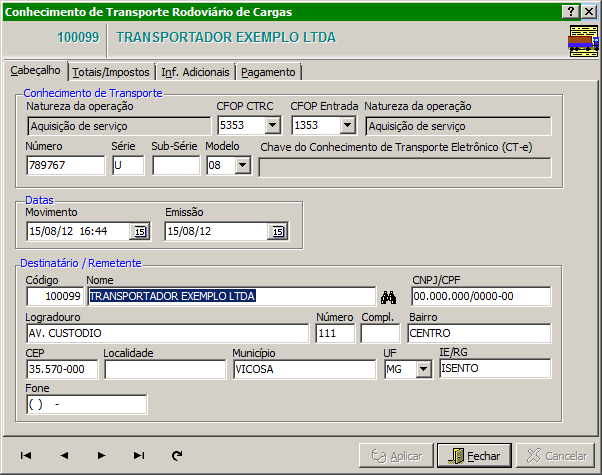602x475 pixels.
Task: Go to the previous record
Action: tap(64, 455)
